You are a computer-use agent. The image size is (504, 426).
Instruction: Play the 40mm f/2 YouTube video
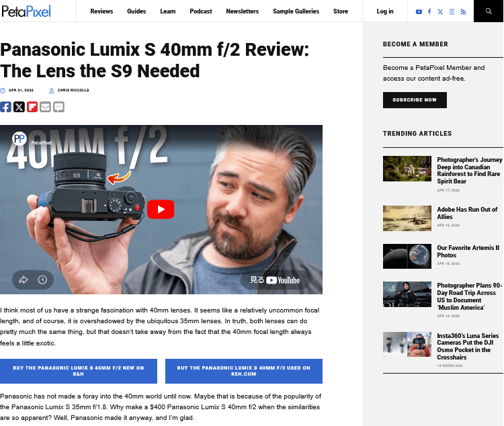coord(161,210)
